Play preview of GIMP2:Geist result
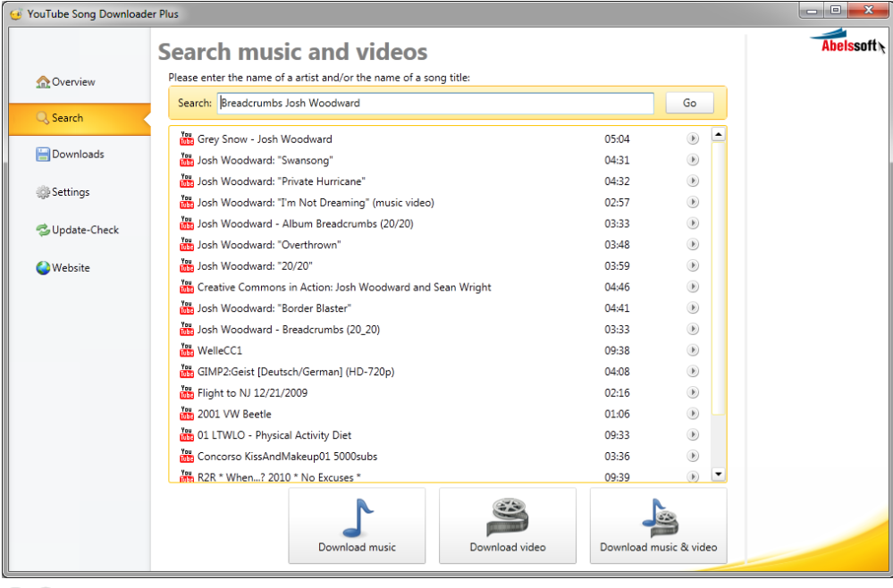Screen dimensions: 893x588 click(x=693, y=371)
